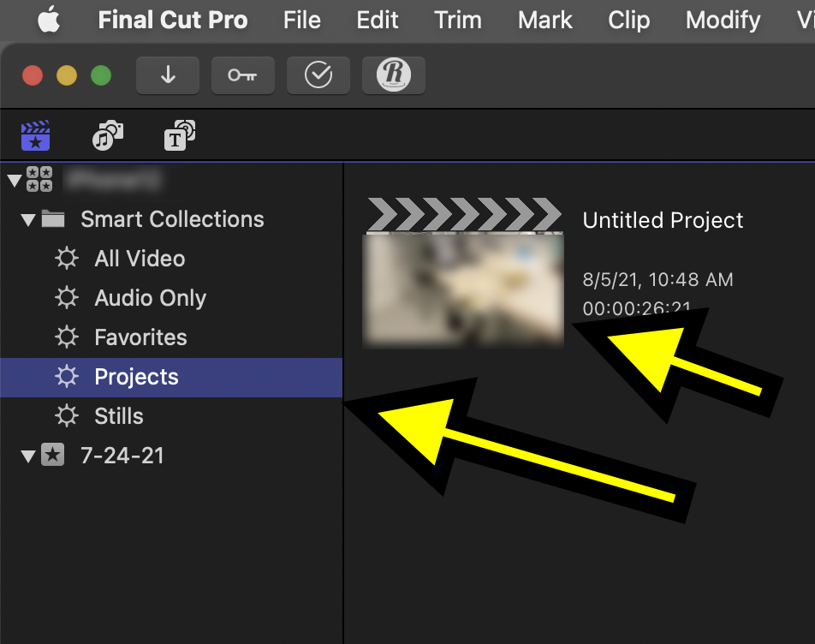Collapse the library disclosure triangle
This screenshot has width=815, height=644.
tap(15, 181)
